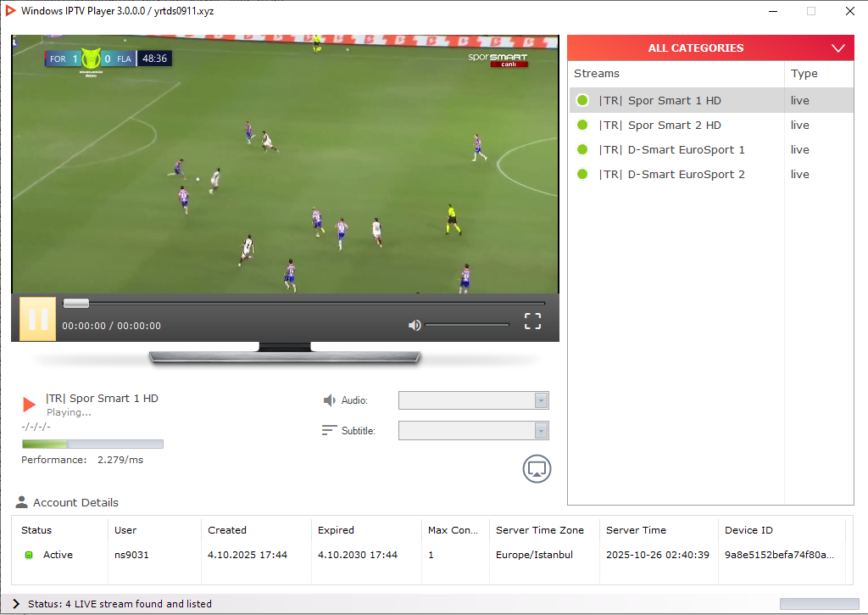The image size is (868, 615).
Task: Click the Active account status indicator
Action: (x=29, y=555)
